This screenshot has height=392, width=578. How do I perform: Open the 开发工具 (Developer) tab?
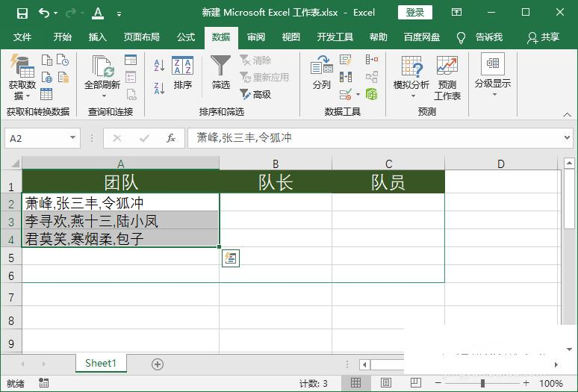point(335,37)
